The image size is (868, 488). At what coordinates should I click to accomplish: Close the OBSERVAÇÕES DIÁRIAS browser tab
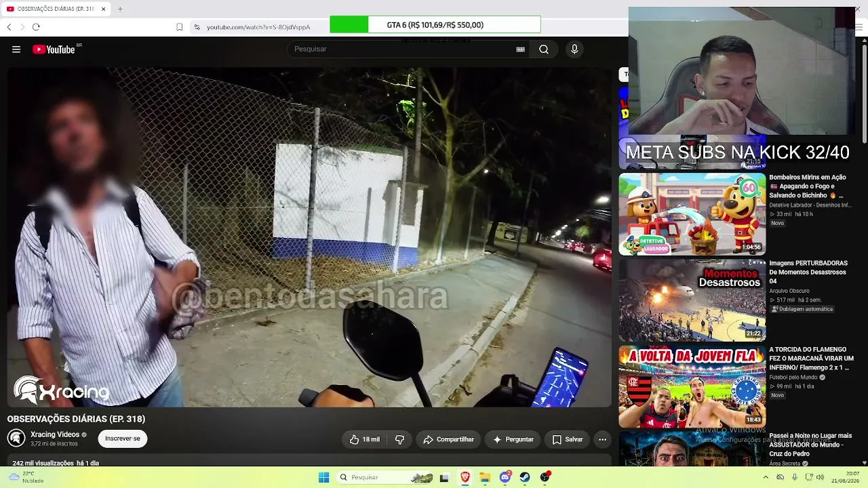pyautogui.click(x=104, y=9)
